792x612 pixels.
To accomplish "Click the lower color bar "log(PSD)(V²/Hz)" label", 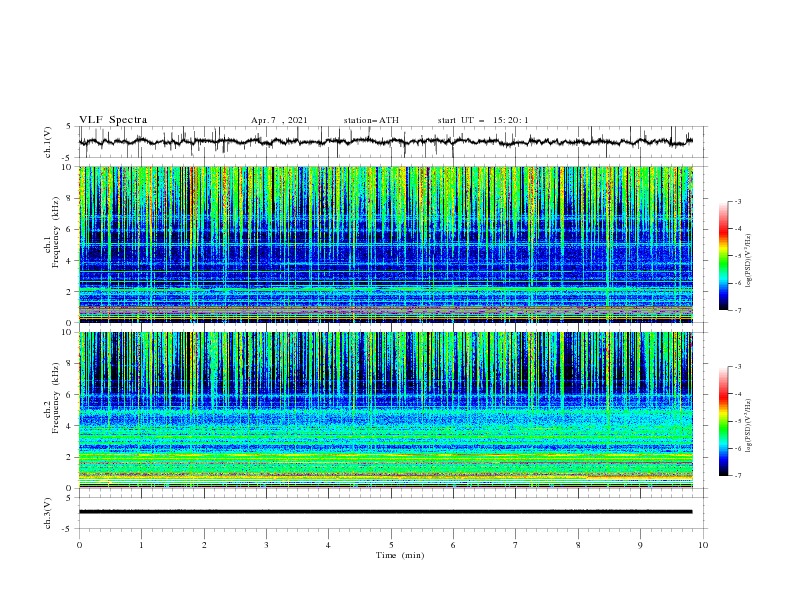I will coord(749,426).
